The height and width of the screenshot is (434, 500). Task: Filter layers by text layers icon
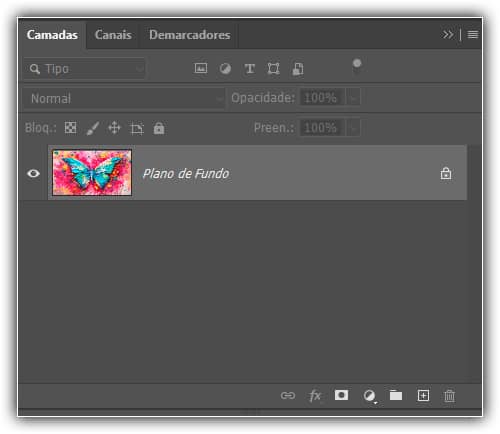pos(250,69)
